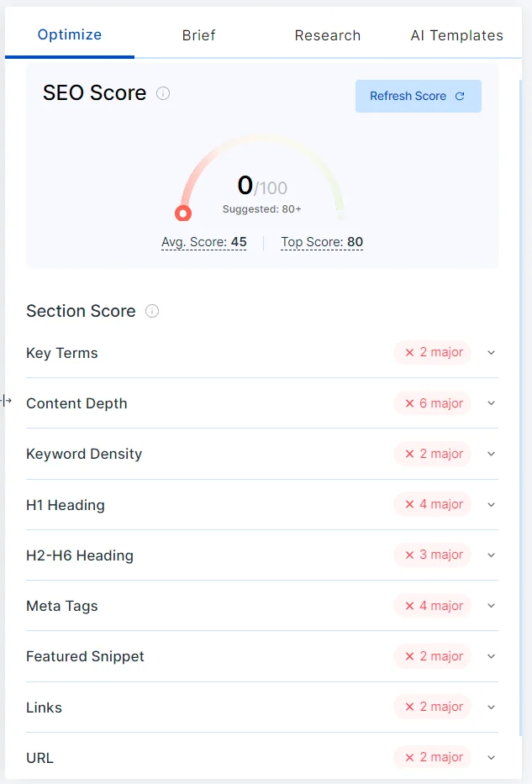Click the Refresh Score button
Viewport: 532px width, 784px height.
click(x=418, y=96)
